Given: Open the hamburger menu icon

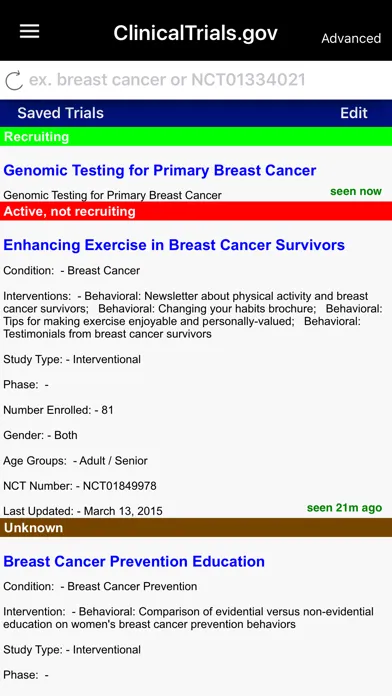Looking at the screenshot, I should coord(30,32).
